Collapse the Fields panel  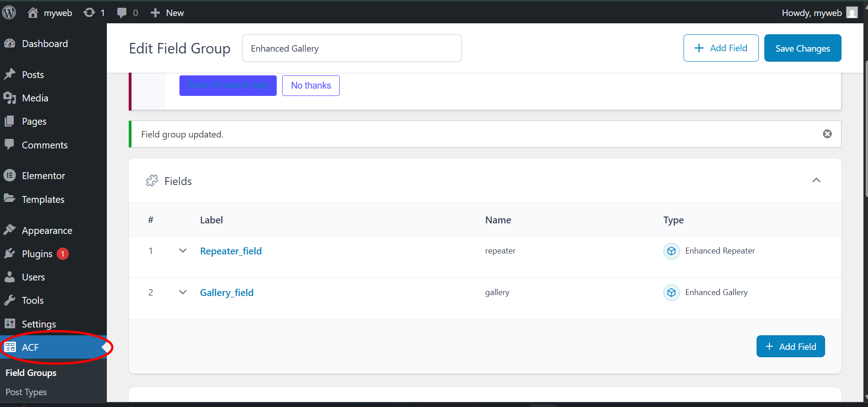816,180
